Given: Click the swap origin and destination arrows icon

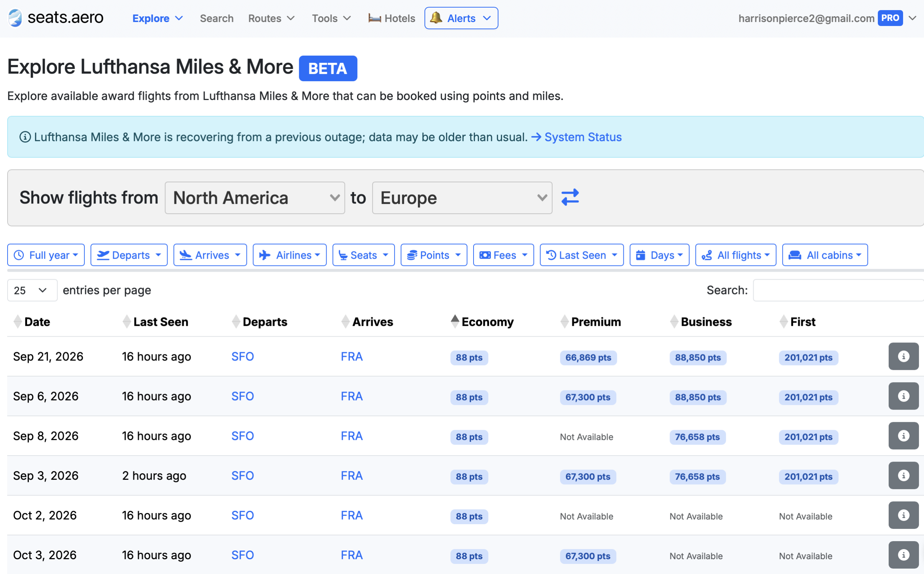Looking at the screenshot, I should coord(570,197).
